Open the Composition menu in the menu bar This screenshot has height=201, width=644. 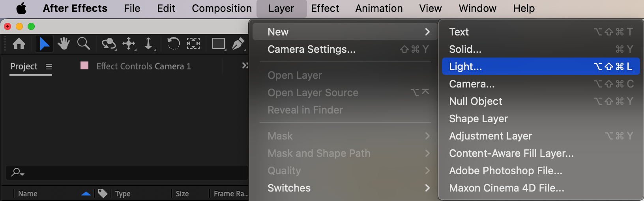pos(222,8)
